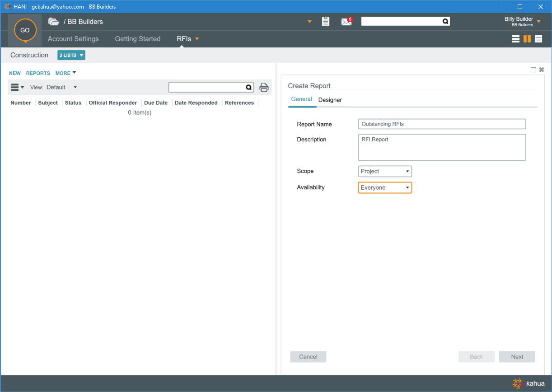Open the clipboard tasks icon

click(325, 22)
